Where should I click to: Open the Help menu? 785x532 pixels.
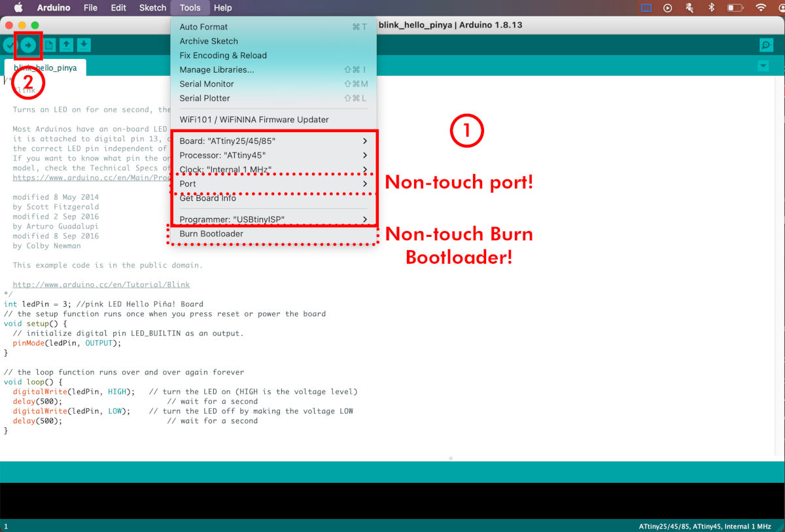pos(223,8)
